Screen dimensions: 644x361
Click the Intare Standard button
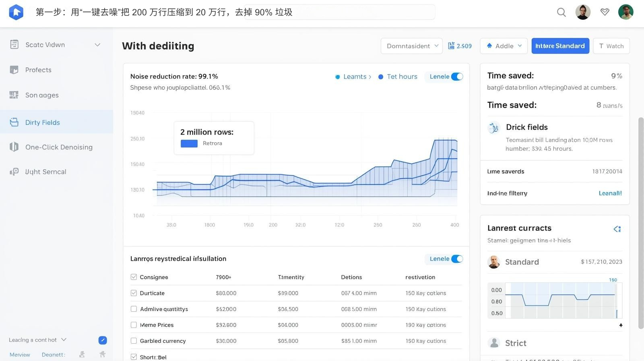click(560, 46)
